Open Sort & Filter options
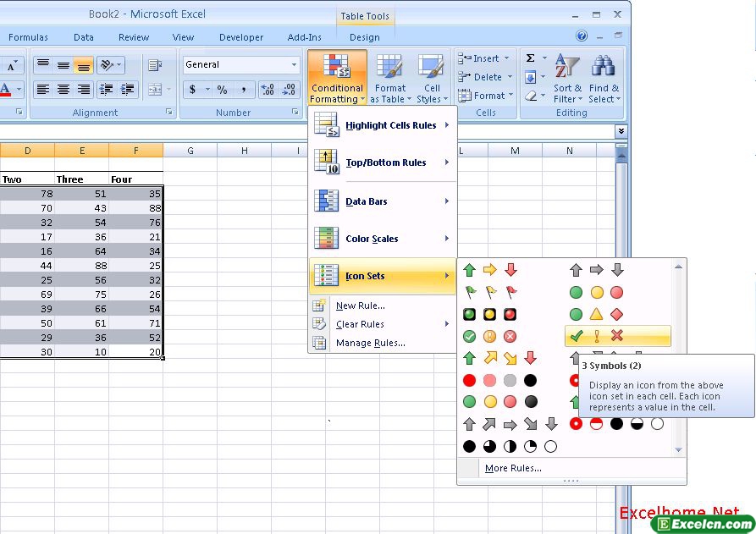 click(x=567, y=78)
